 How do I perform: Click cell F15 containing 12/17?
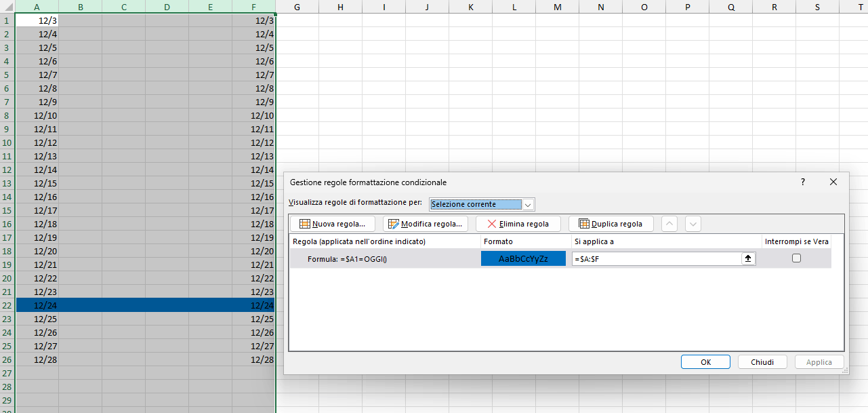(253, 210)
